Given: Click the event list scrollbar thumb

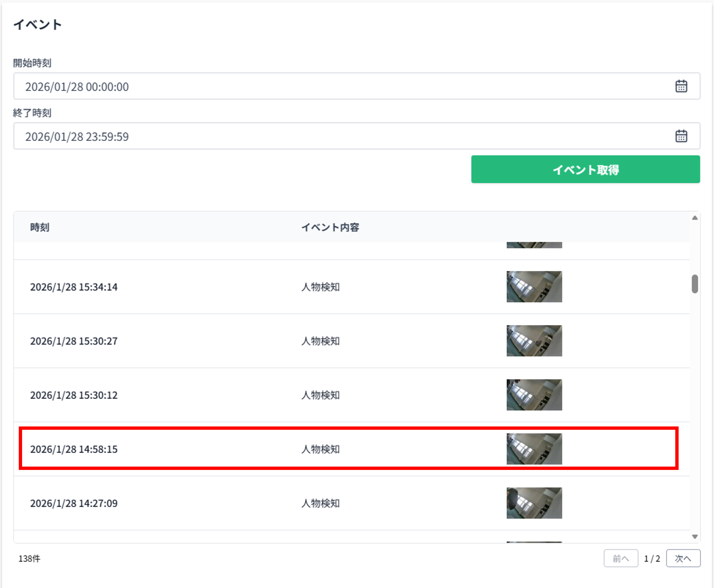Looking at the screenshot, I should [695, 284].
